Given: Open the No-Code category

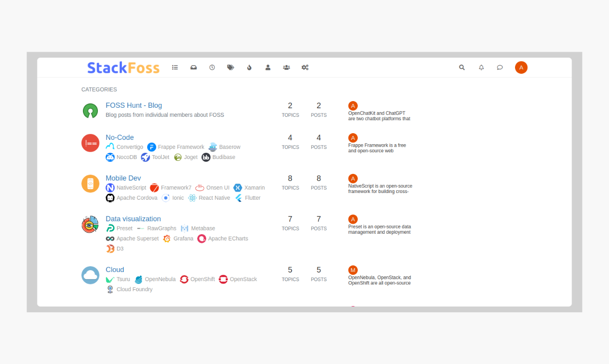Looking at the screenshot, I should coord(120,137).
